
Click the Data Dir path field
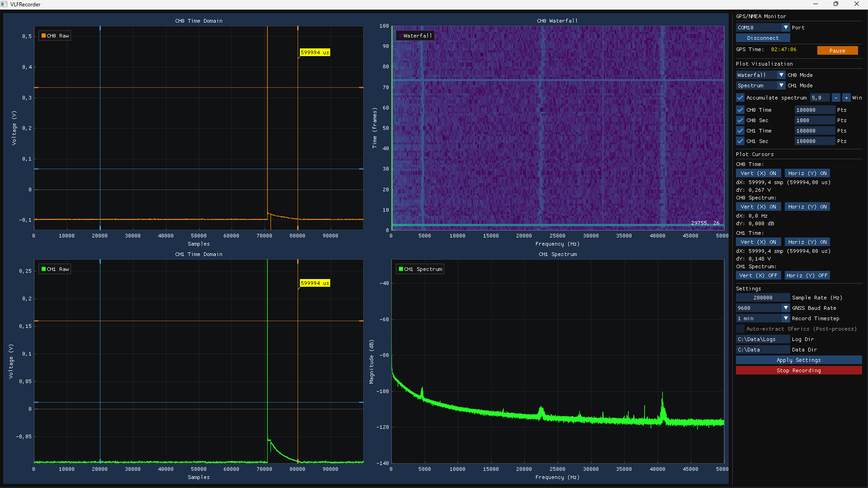(x=763, y=350)
